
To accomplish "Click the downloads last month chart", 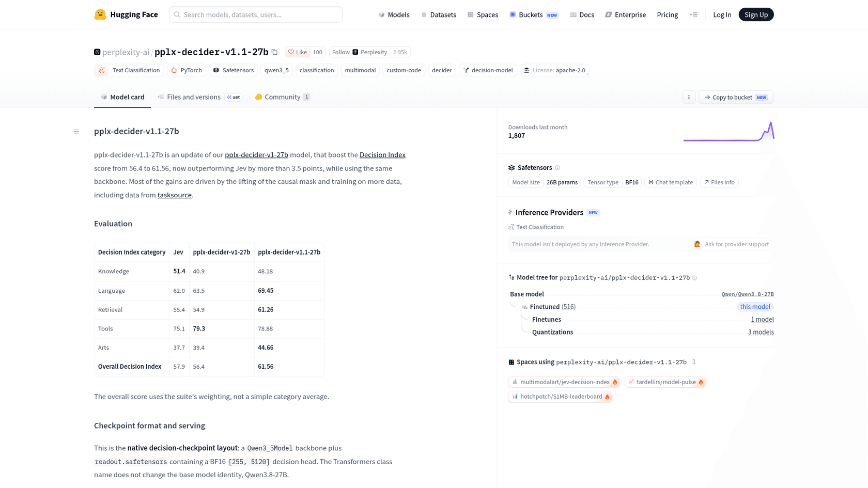I will click(729, 131).
